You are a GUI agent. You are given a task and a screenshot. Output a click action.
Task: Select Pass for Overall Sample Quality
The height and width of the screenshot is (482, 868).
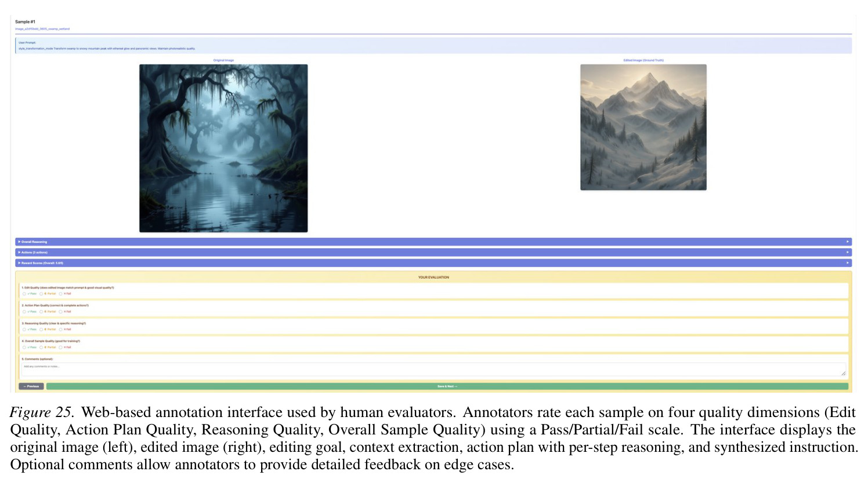24,347
